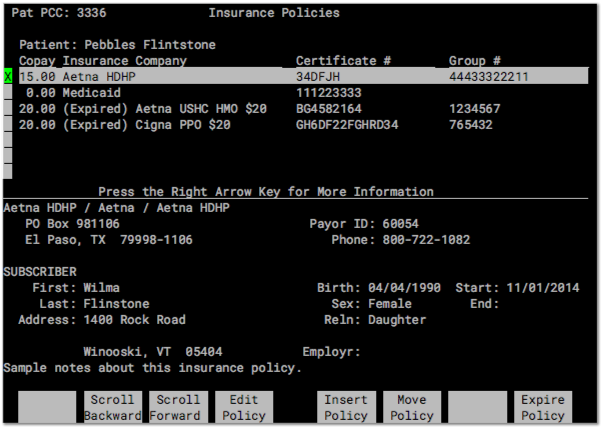
Task: Select the Aetna HDHP policy row
Action: point(303,76)
